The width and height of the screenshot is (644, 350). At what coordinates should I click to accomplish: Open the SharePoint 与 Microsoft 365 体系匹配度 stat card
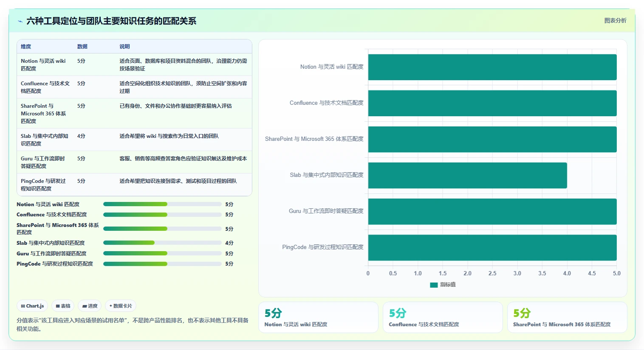(x=567, y=317)
